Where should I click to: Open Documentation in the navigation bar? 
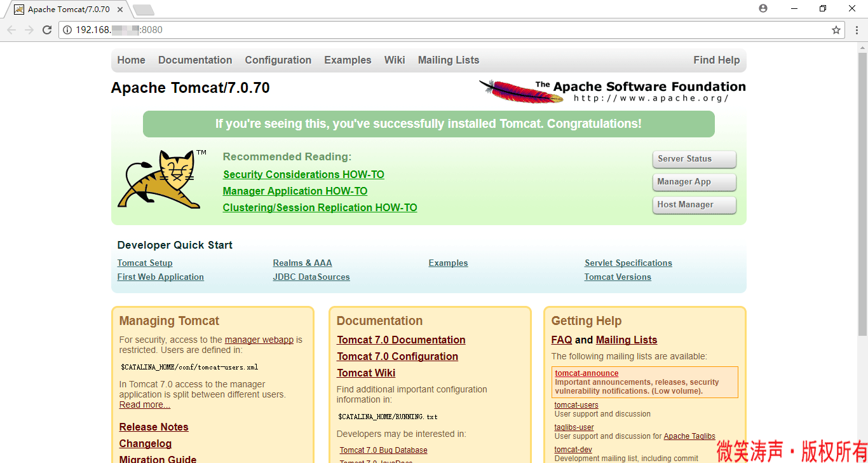point(195,60)
